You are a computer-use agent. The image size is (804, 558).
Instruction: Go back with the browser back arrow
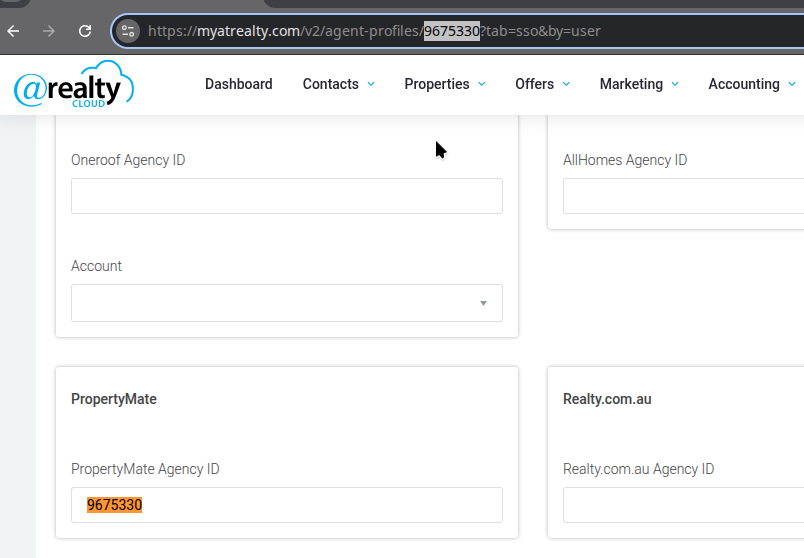(13, 31)
